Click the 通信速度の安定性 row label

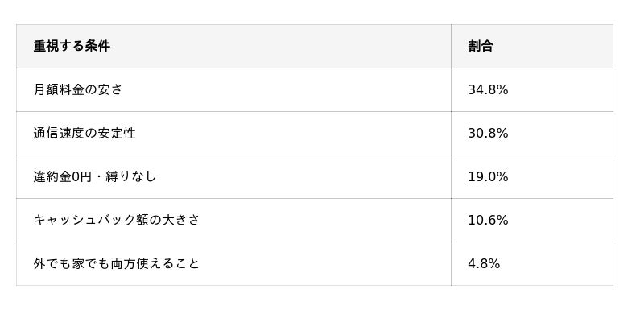(85, 134)
